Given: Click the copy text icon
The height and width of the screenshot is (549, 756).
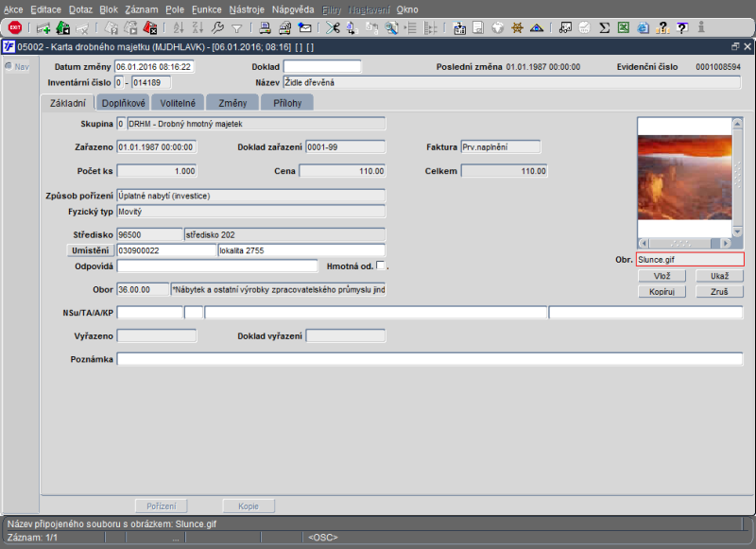Looking at the screenshot, I should [x=352, y=28].
